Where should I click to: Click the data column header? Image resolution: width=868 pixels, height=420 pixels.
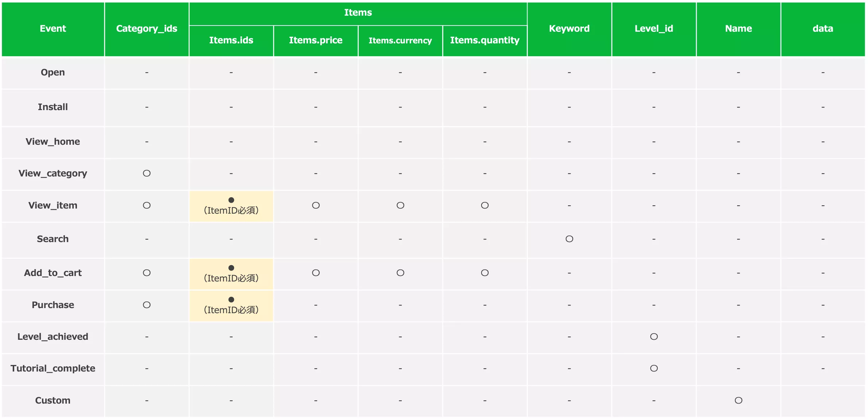click(x=823, y=28)
